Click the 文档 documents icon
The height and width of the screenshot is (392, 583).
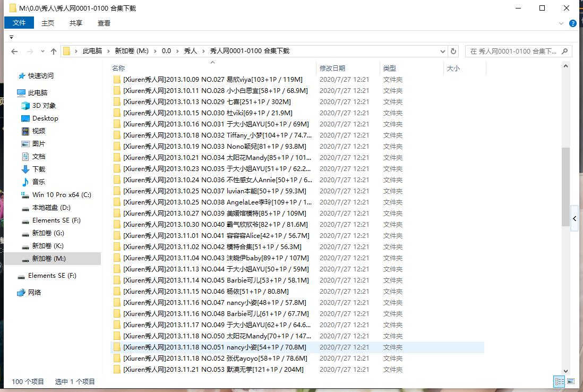point(25,157)
